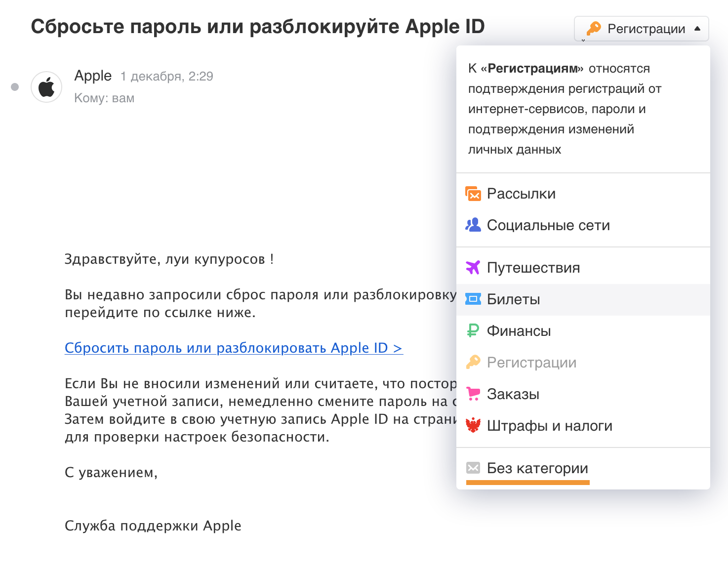Viewport: 728px width, 568px height.
Task: Assign the Путешествия category
Action: coord(583,268)
